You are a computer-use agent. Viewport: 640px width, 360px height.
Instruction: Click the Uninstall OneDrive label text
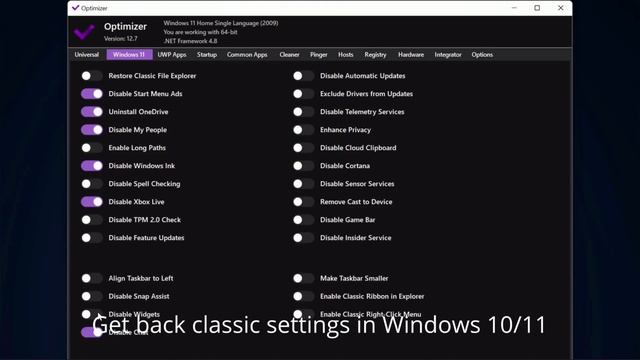pyautogui.click(x=138, y=112)
